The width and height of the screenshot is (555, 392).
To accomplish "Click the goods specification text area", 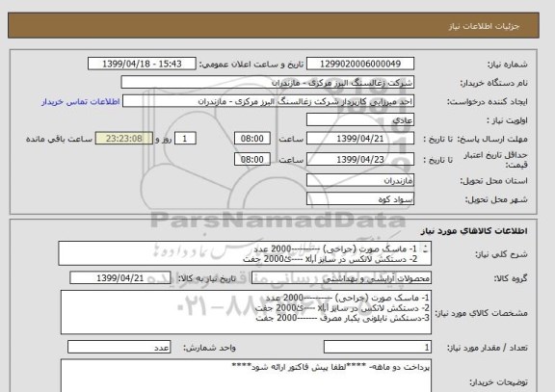I will coord(246,312).
